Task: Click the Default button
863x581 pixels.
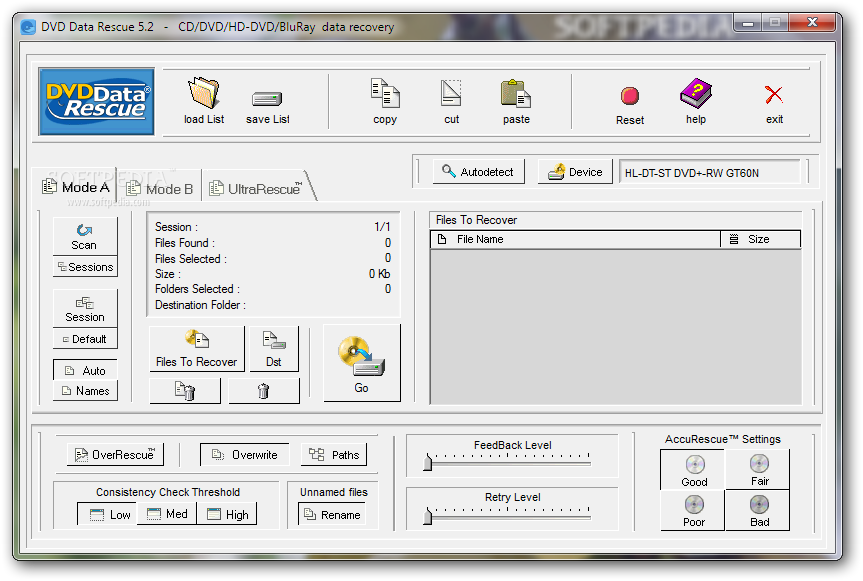Action: click(85, 339)
